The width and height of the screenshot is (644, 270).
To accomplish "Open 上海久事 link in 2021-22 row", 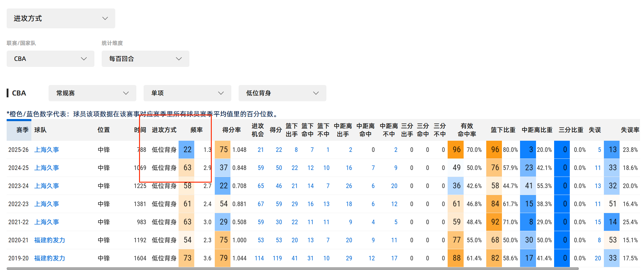I will 46,222.
